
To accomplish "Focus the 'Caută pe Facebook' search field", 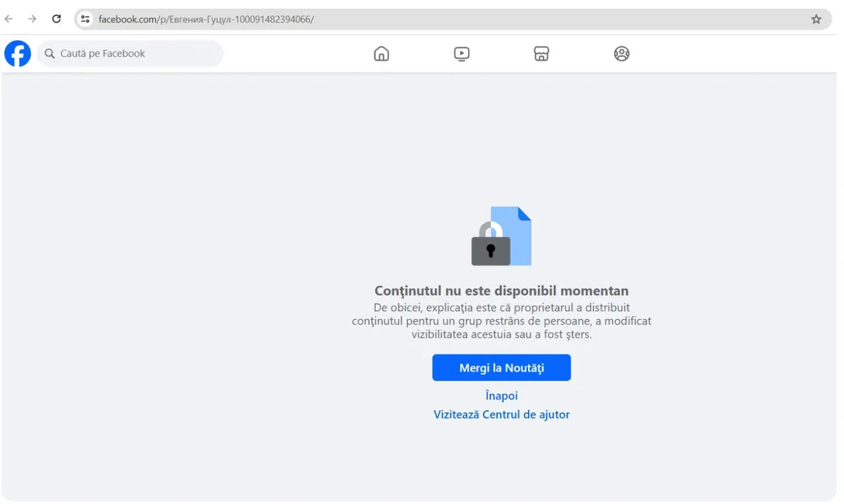I will [x=130, y=53].
